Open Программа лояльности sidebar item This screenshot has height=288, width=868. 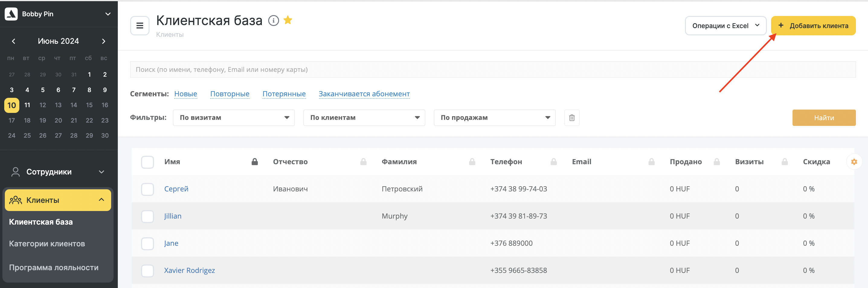point(53,267)
